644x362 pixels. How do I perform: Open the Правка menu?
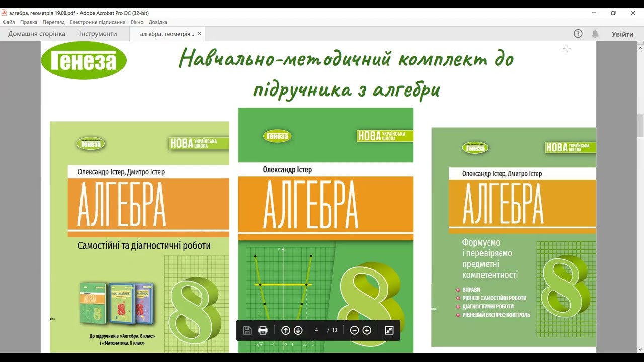coord(29,22)
